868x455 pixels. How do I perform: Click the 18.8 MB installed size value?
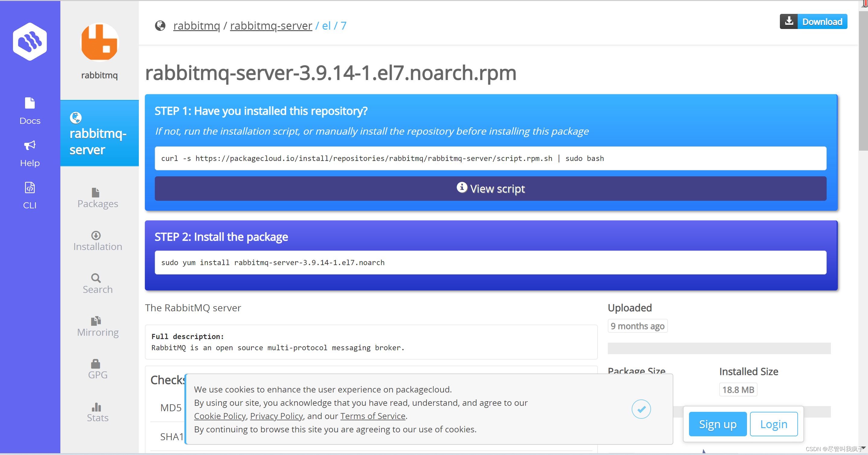[x=738, y=389]
